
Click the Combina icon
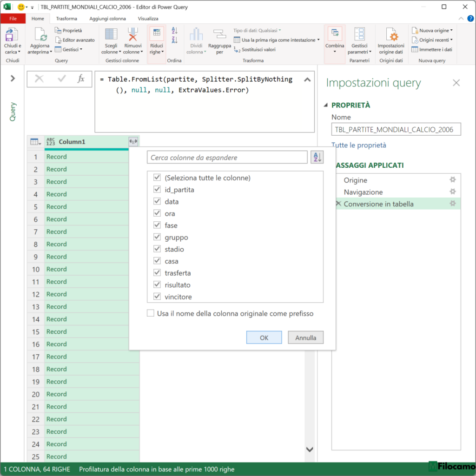(x=335, y=33)
